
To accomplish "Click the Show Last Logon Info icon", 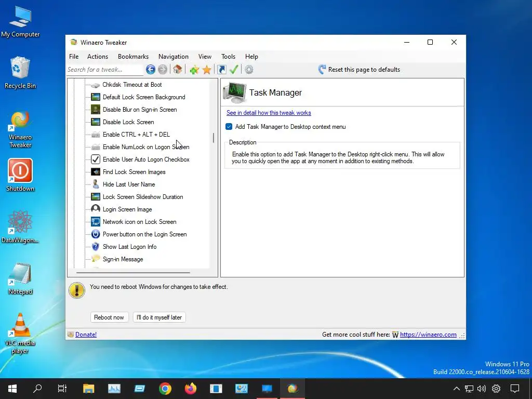I will click(x=96, y=247).
